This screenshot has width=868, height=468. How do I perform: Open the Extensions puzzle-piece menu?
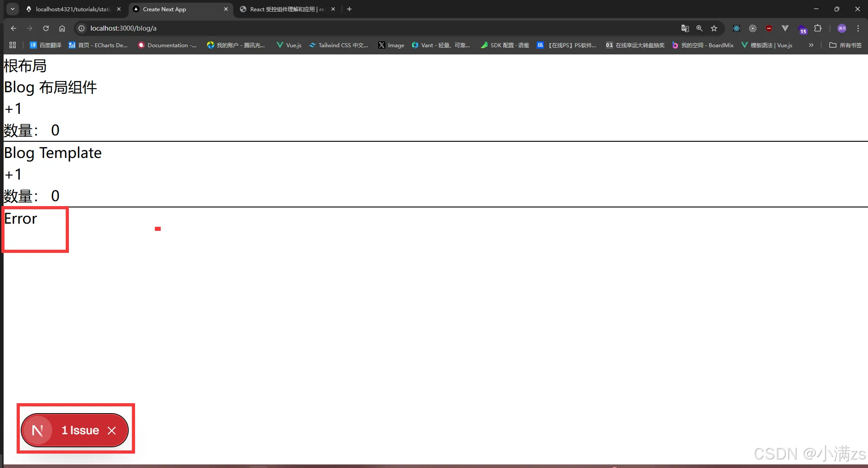point(818,28)
